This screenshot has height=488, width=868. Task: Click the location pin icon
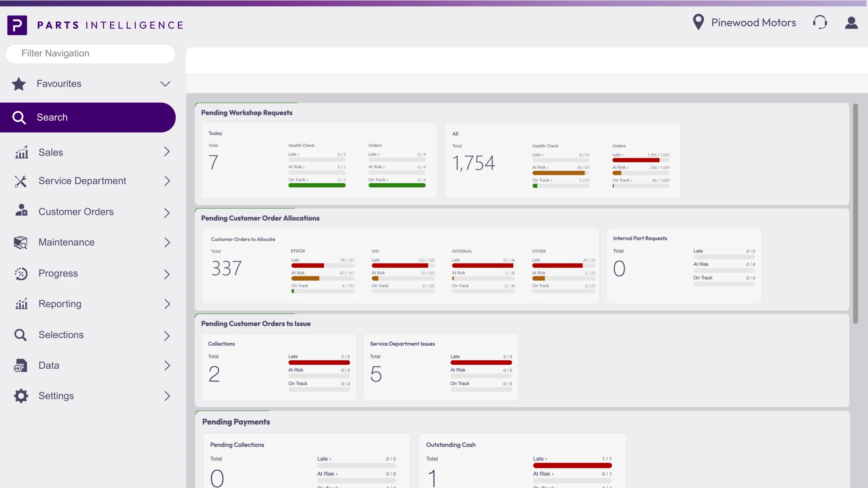point(698,22)
